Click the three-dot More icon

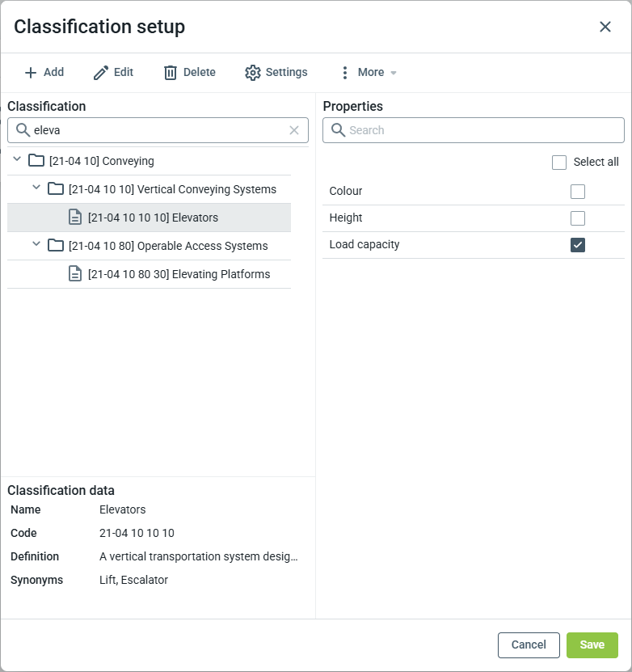[x=344, y=73]
